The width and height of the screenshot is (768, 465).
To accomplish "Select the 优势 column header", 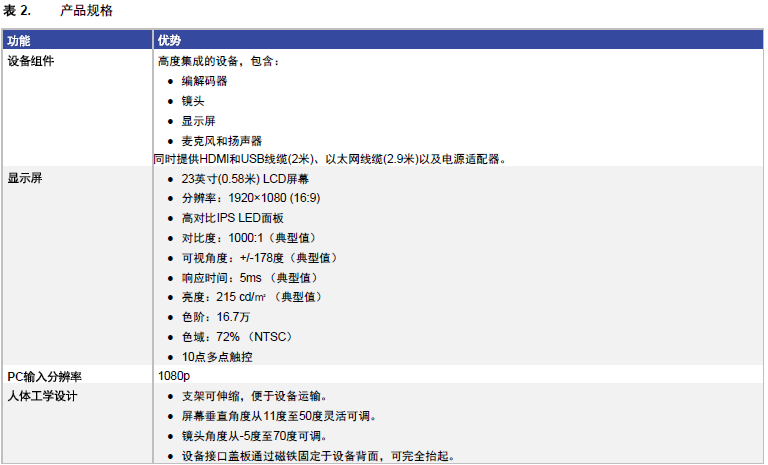I will tap(169, 41).
